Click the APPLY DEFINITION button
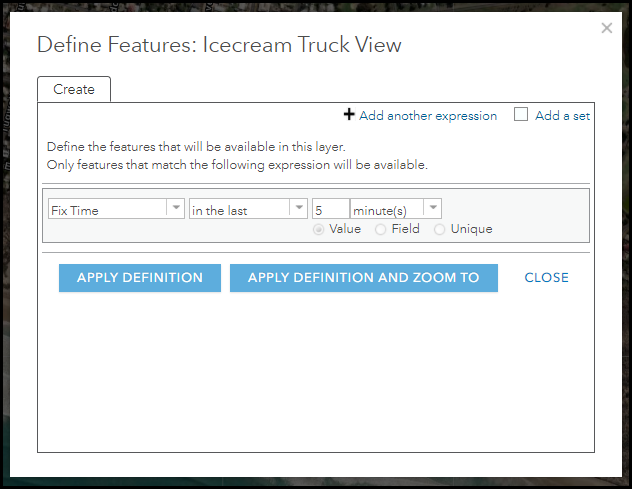632x489 pixels. (x=140, y=278)
